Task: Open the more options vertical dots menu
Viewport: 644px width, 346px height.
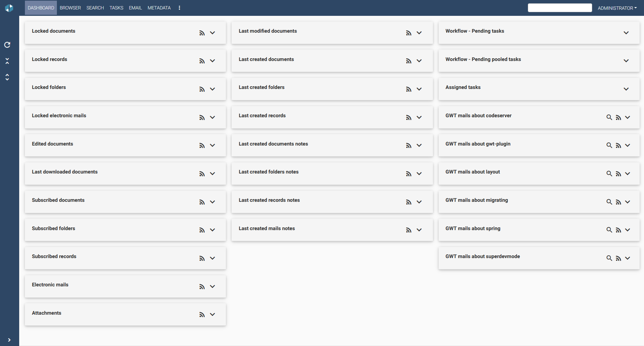Action: click(x=179, y=8)
